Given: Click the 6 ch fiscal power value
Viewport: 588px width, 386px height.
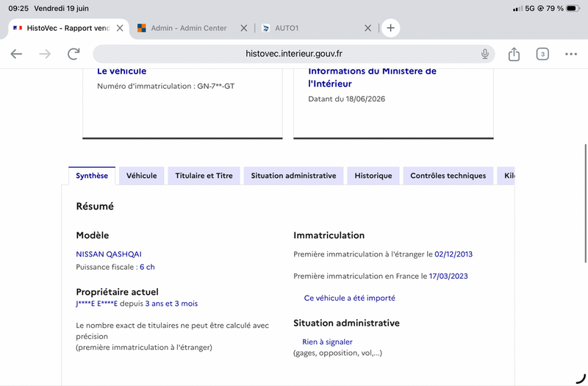Looking at the screenshot, I should click(x=147, y=267).
